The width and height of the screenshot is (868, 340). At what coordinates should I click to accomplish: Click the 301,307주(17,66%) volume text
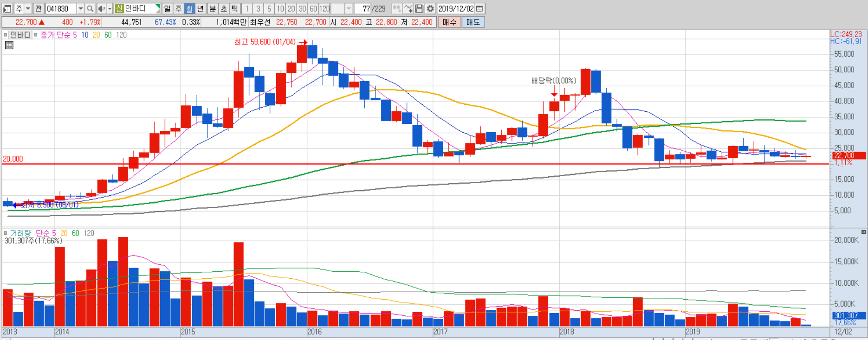(x=33, y=241)
